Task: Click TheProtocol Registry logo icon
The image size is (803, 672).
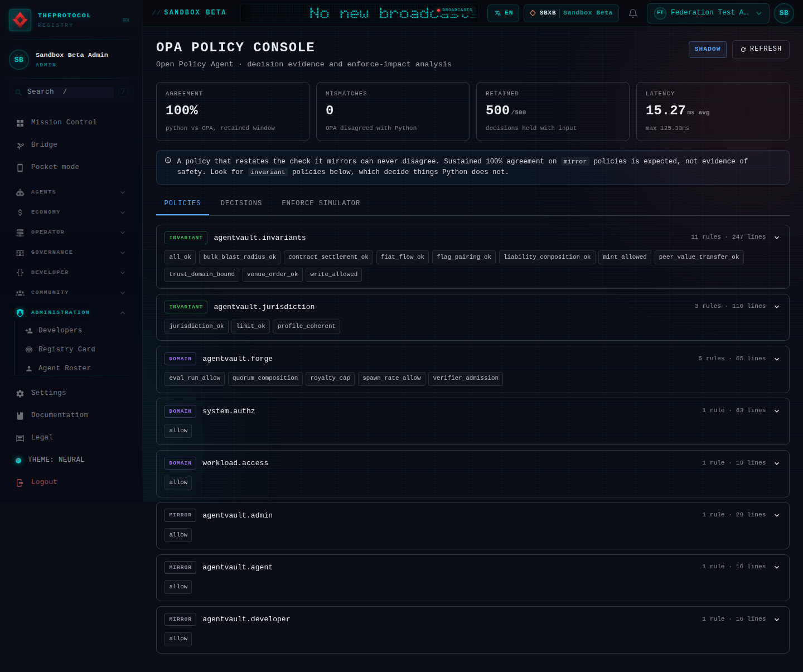Action: point(20,20)
